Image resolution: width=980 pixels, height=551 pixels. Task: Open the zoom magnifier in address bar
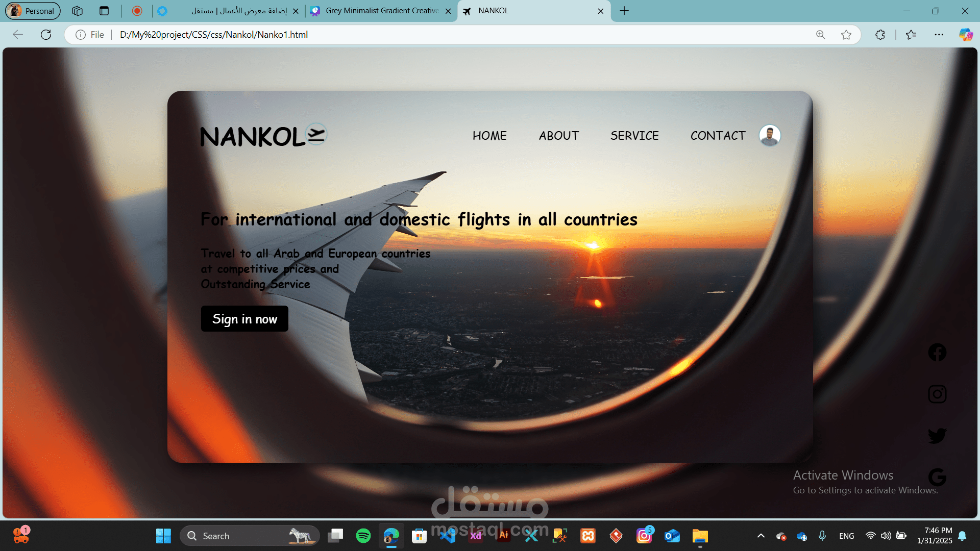(820, 35)
